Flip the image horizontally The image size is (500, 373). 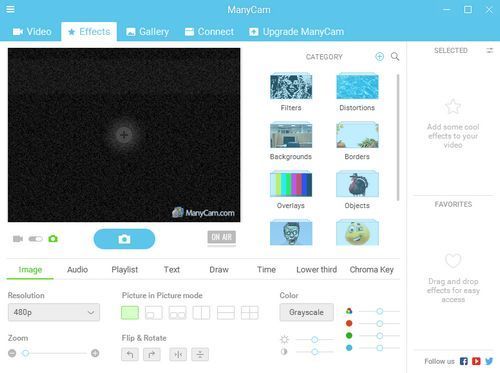click(x=178, y=354)
